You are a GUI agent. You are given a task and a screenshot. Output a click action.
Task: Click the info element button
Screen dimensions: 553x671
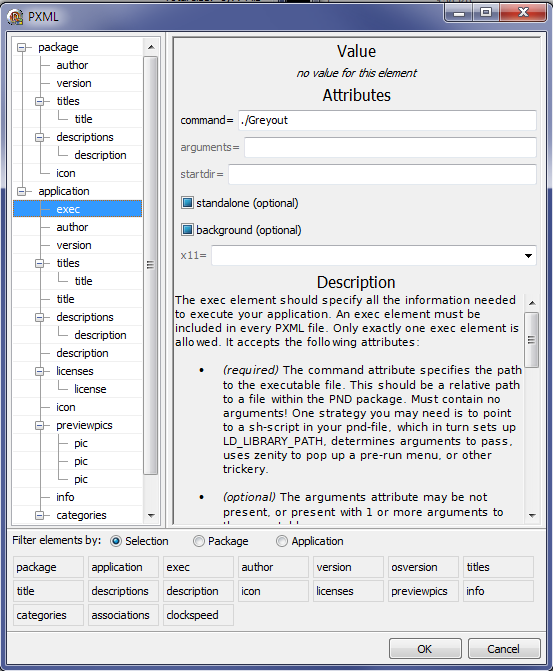pyautogui.click(x=498, y=591)
